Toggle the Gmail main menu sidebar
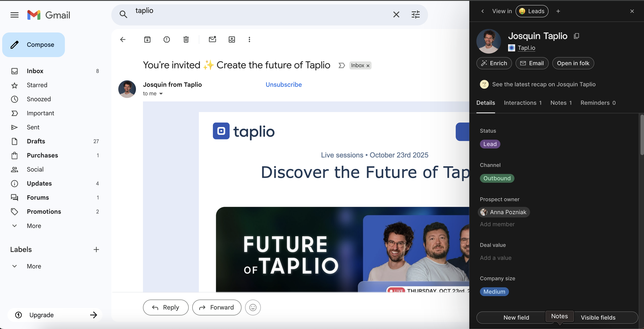This screenshot has width=644, height=329. pyautogui.click(x=14, y=15)
